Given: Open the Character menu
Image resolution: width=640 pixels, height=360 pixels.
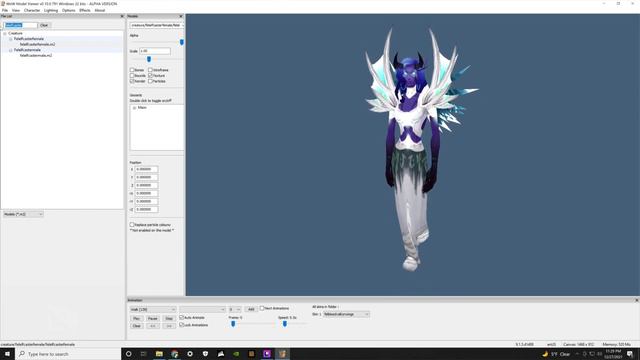Looking at the screenshot, I should (x=32, y=10).
